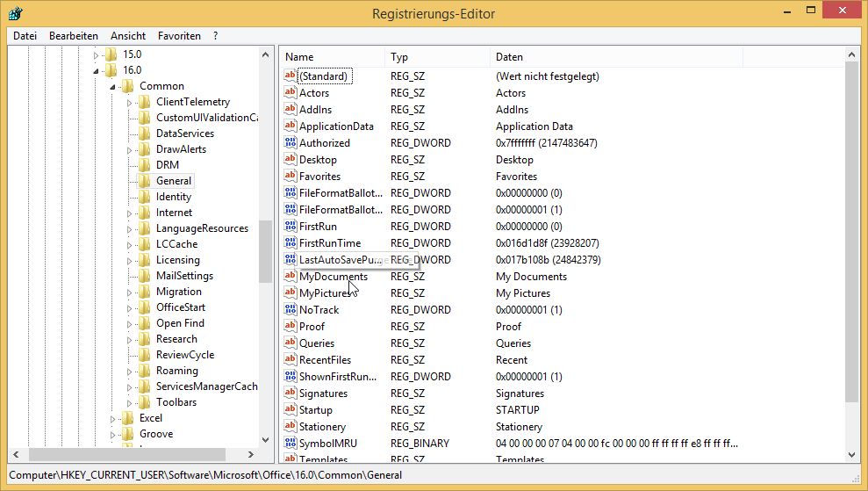Click the folder icon of the Identity key
Viewport: 868px width, 491px height.
[145, 197]
